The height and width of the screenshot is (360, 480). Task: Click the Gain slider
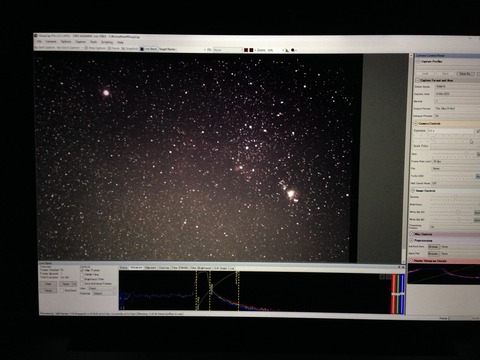point(453,154)
